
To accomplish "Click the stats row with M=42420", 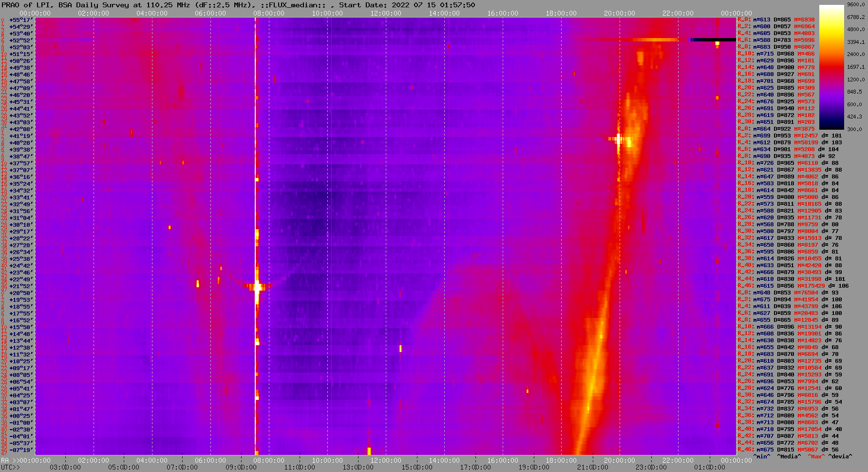I will 790,265.
